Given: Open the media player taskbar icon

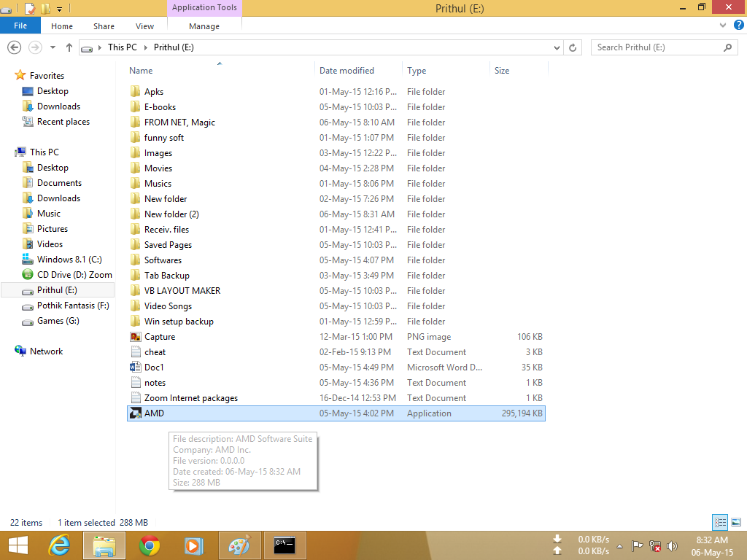Looking at the screenshot, I should point(193,545).
